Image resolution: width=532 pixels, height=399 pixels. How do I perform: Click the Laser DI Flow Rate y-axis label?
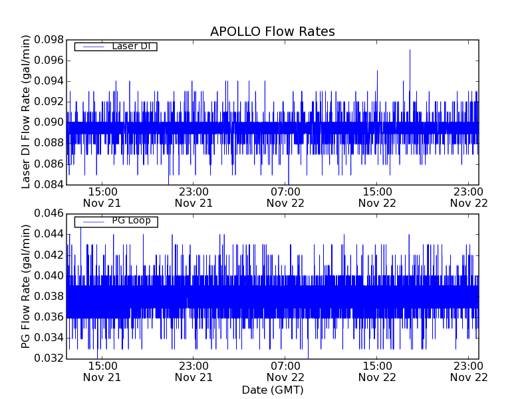[x=27, y=112]
